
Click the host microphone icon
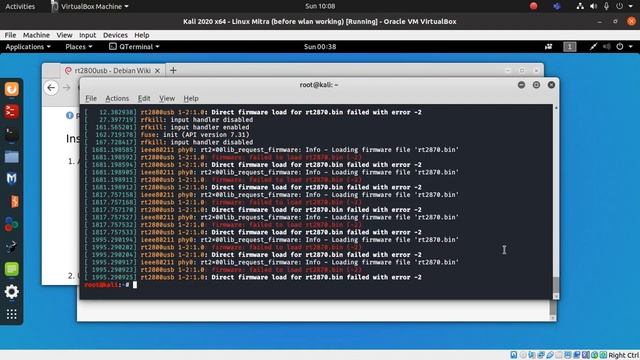(x=607, y=6)
